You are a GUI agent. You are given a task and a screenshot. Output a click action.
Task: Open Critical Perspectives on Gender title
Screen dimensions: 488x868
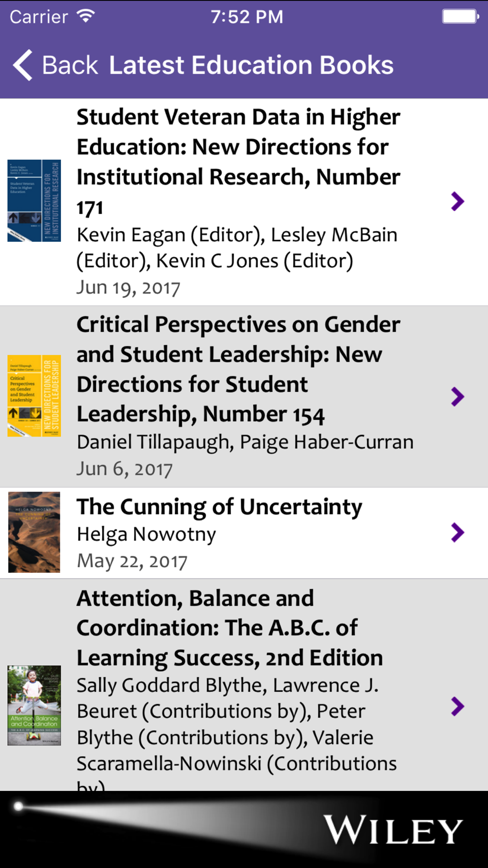239,369
